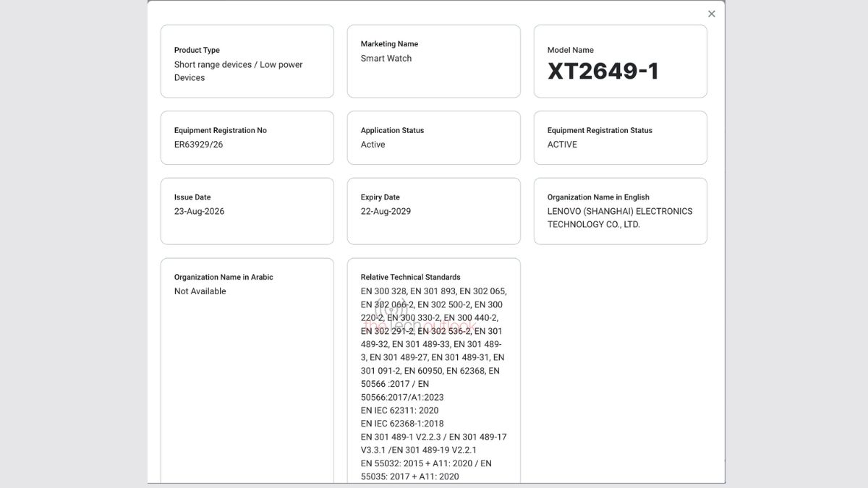Select the ACTIVE registration status value

562,145
